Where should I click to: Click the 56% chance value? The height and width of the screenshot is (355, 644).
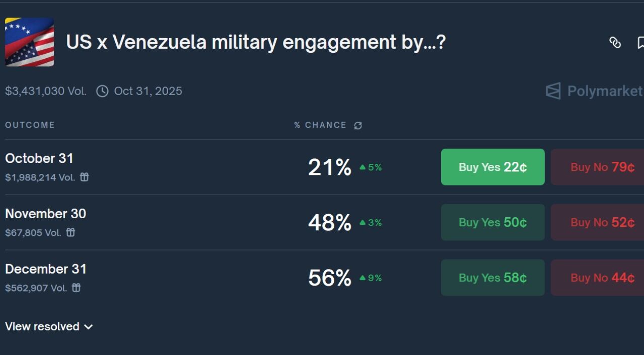330,278
